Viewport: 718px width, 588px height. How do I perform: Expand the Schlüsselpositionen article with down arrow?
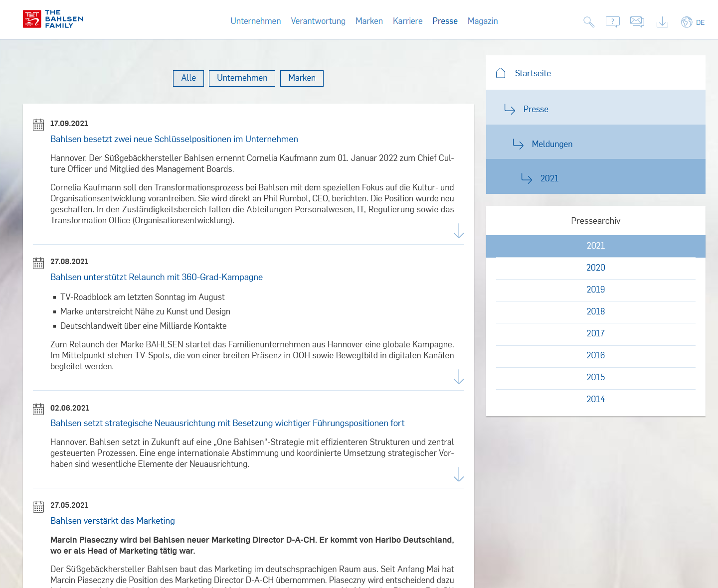[459, 230]
